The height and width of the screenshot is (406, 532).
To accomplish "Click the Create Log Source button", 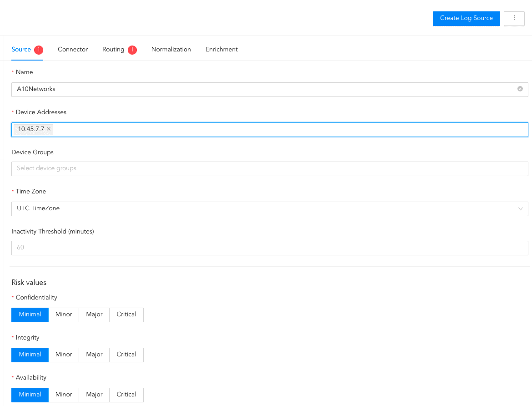I will (x=466, y=18).
